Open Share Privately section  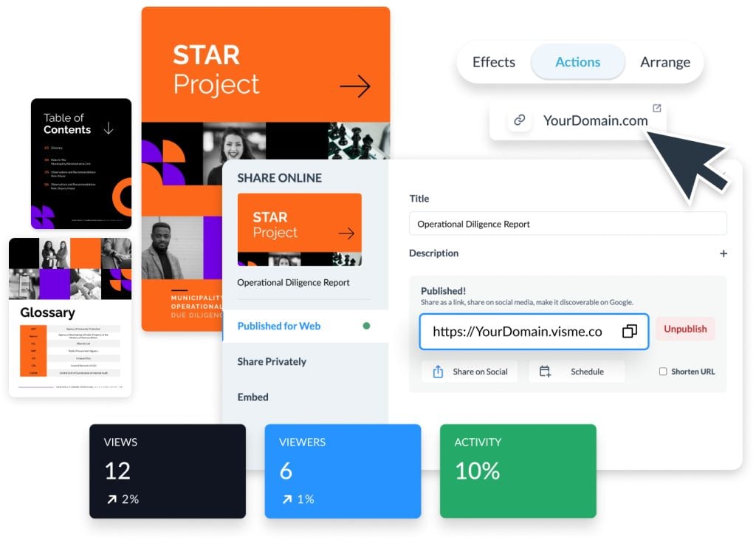[x=272, y=361]
